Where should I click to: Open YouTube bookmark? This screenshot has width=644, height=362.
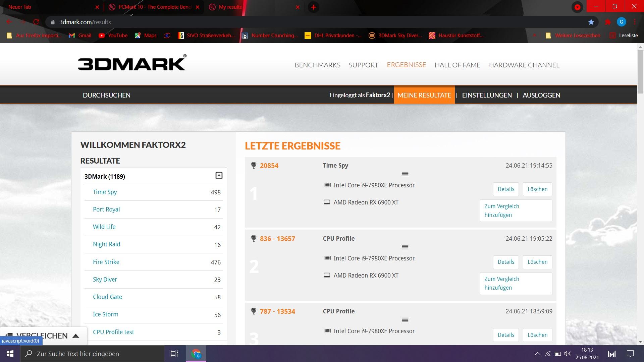point(113,36)
